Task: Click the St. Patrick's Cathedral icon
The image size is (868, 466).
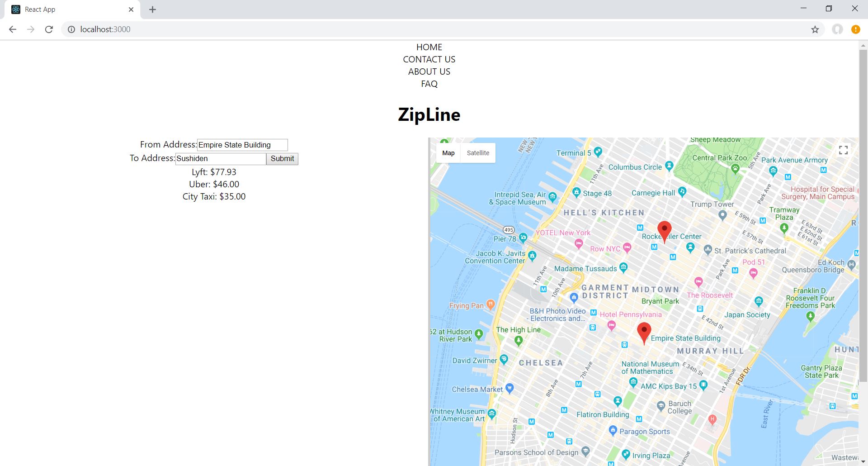Action: pos(708,250)
